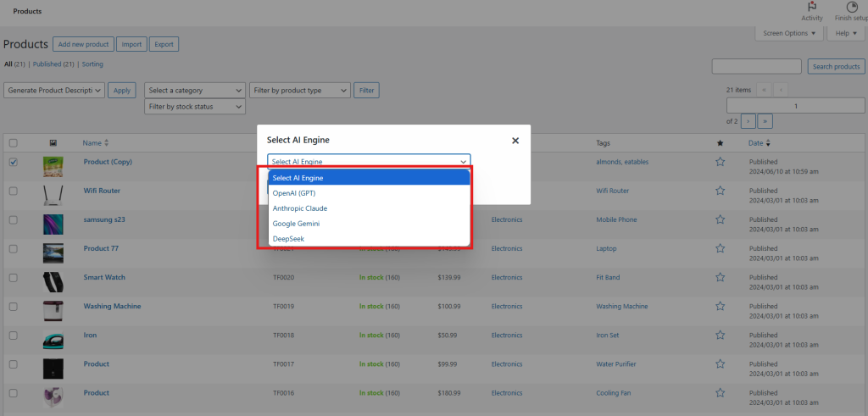This screenshot has height=416, width=868.
Task: Open the Smart Watch product link
Action: pyautogui.click(x=104, y=277)
